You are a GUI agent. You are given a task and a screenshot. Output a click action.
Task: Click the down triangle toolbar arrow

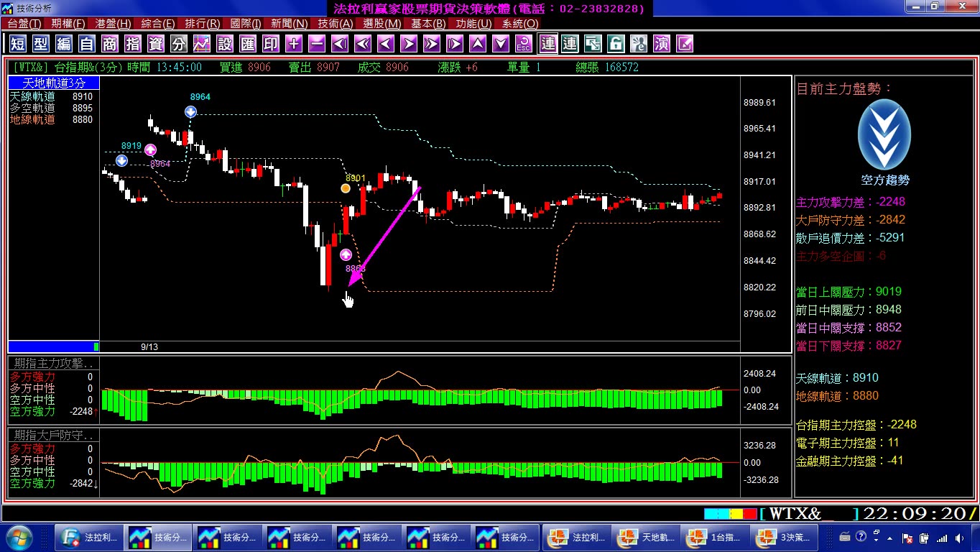[x=501, y=44]
